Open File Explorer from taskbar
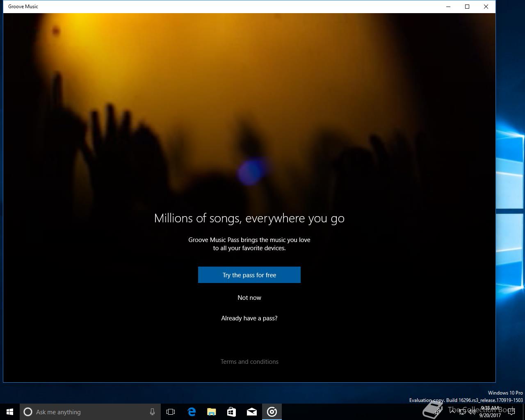 pos(212,412)
